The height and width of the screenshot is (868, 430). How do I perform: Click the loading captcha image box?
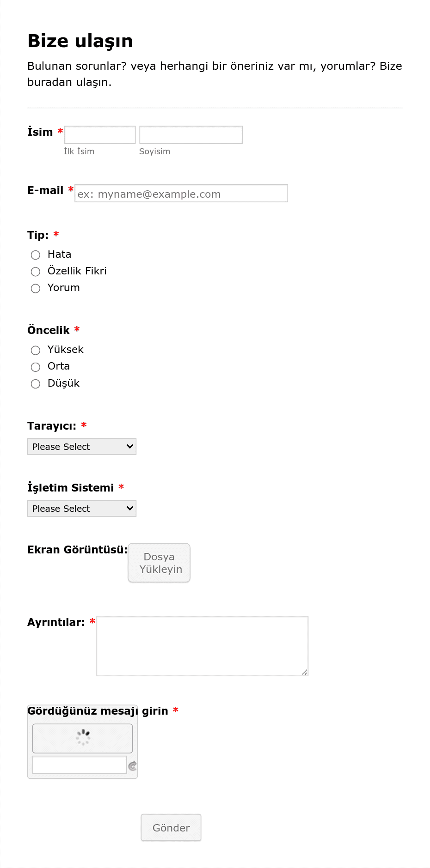click(82, 738)
